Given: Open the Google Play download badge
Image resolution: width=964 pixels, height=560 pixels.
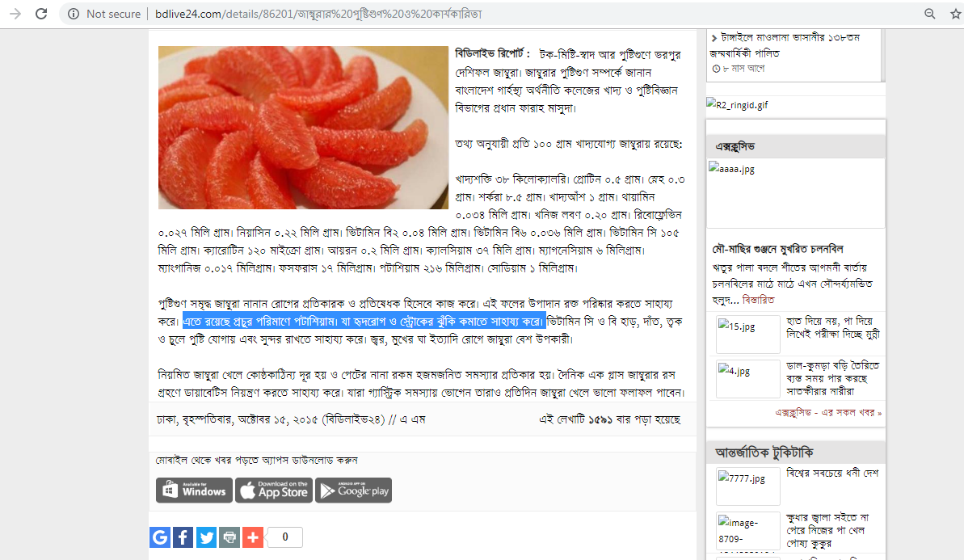Looking at the screenshot, I should (353, 490).
